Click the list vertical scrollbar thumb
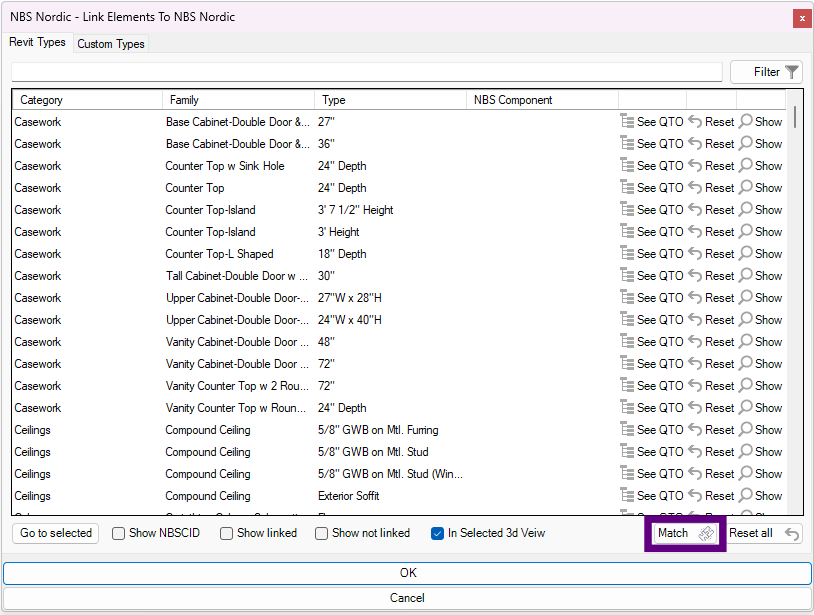Image resolution: width=814 pixels, height=615 pixels. coord(795,117)
